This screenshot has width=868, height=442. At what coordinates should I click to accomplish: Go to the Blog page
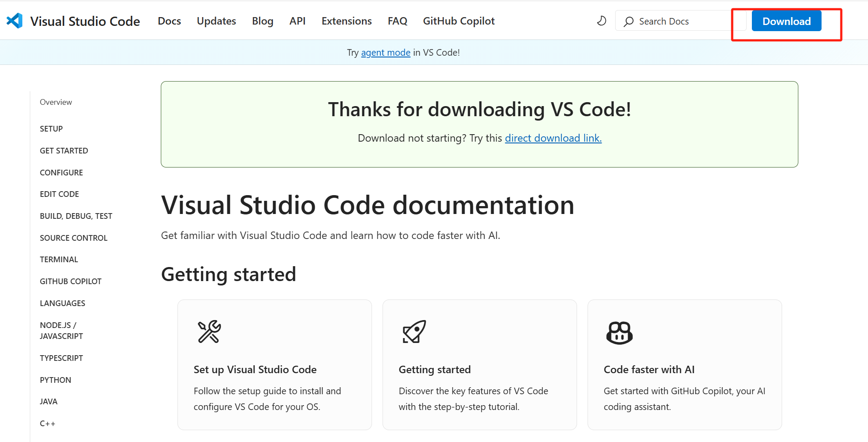[262, 21]
